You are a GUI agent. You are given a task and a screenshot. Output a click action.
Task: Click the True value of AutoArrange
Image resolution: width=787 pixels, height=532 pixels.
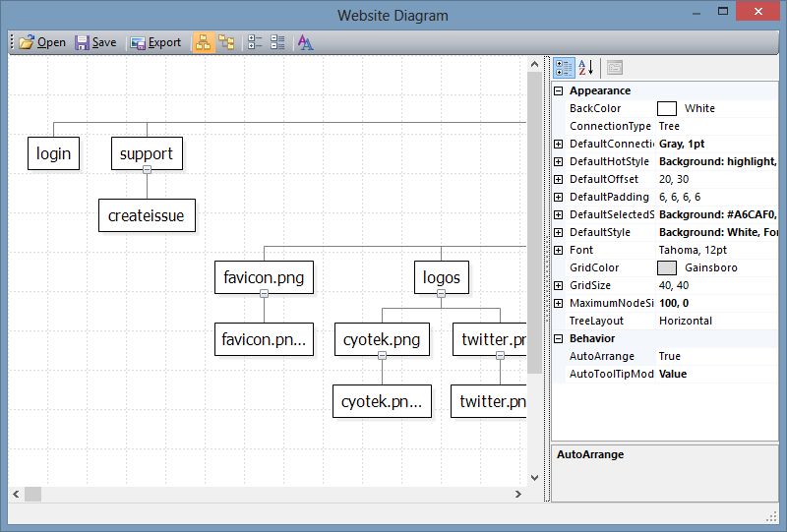coord(670,356)
